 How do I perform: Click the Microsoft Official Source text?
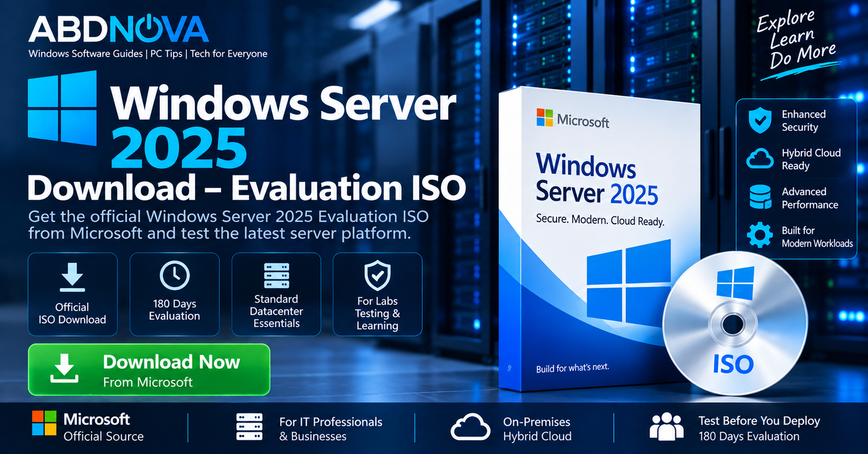pos(103,427)
